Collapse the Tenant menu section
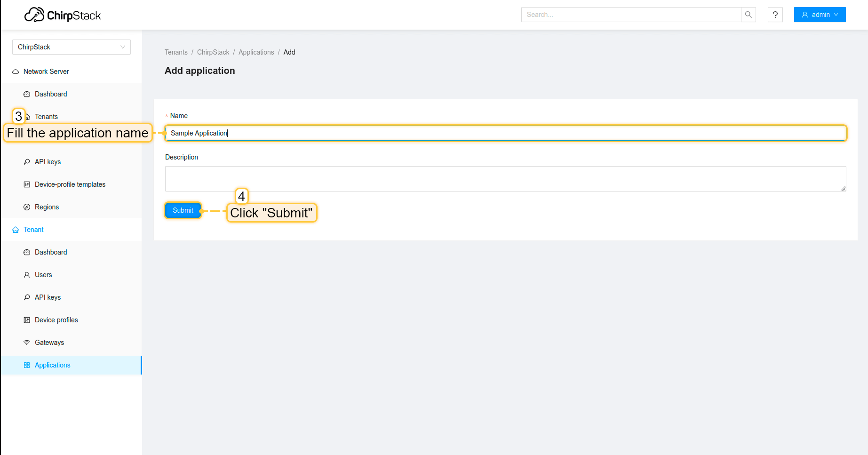 coord(33,230)
